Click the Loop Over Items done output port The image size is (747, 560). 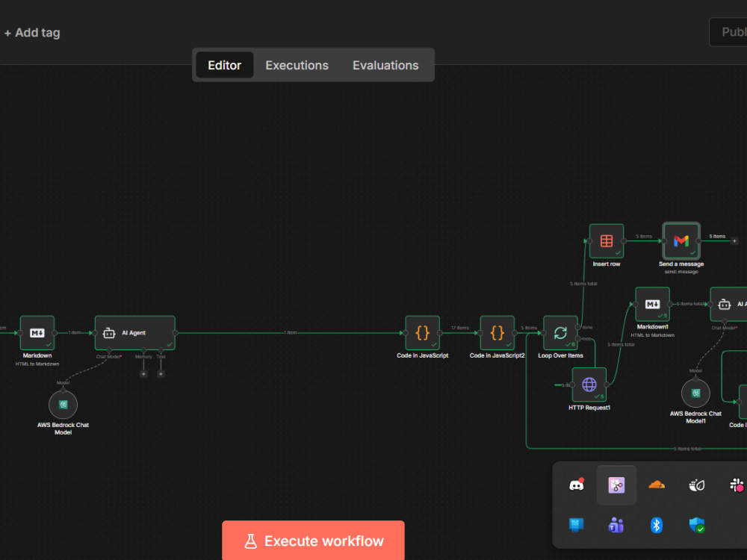pyautogui.click(x=578, y=327)
